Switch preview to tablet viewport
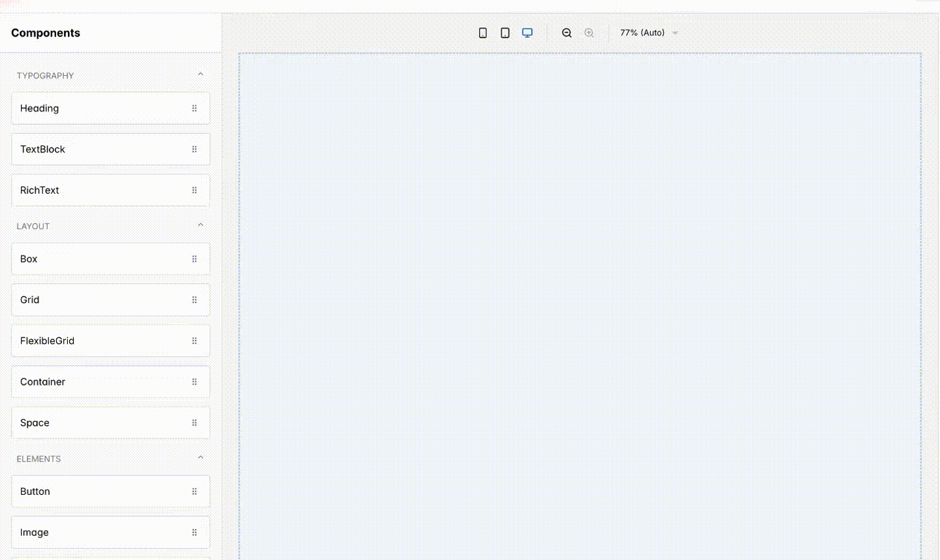The image size is (940, 560). [x=505, y=32]
